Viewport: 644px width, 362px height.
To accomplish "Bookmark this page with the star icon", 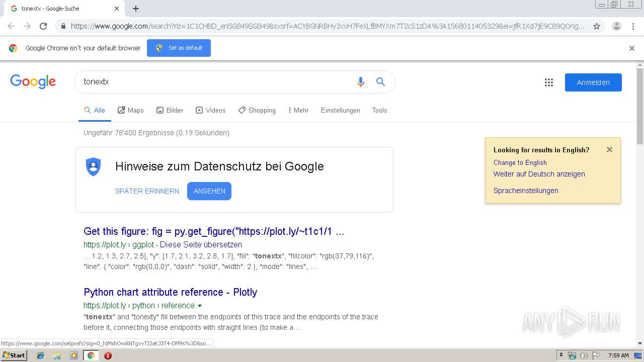I will tap(597, 26).
